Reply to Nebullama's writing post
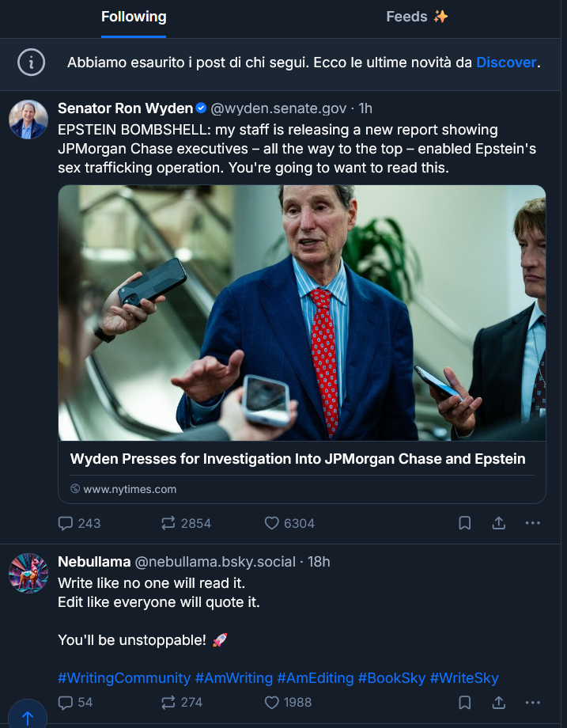This screenshot has height=728, width=567. pyautogui.click(x=66, y=702)
